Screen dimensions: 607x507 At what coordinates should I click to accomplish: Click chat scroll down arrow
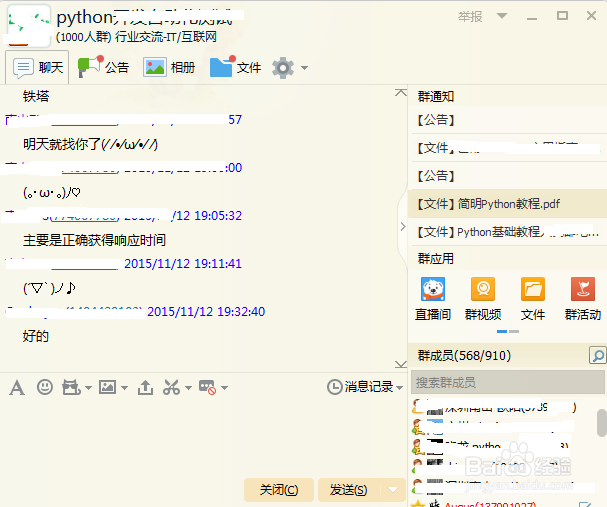401,365
